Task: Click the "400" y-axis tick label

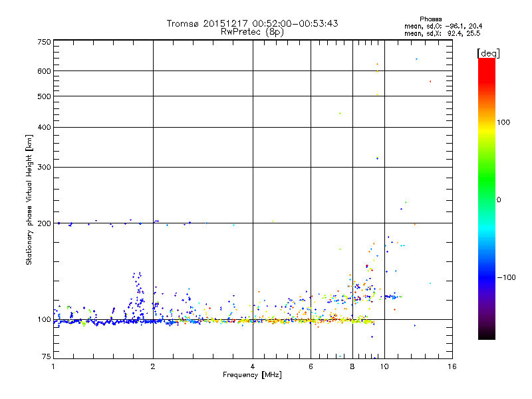Action: point(44,127)
